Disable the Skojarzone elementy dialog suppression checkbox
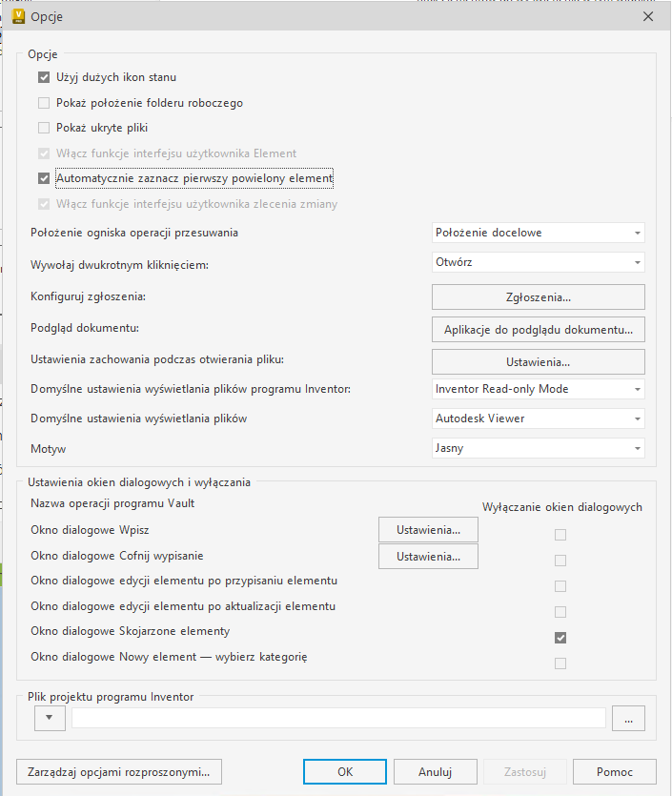 coord(560,638)
